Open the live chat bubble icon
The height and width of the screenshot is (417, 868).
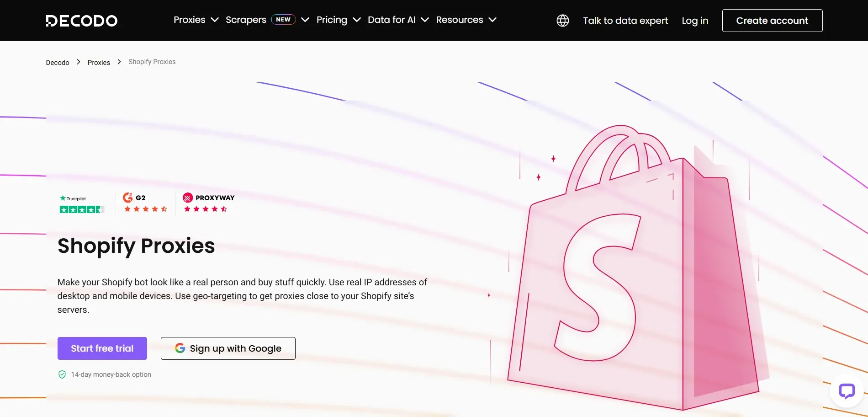coord(847,391)
